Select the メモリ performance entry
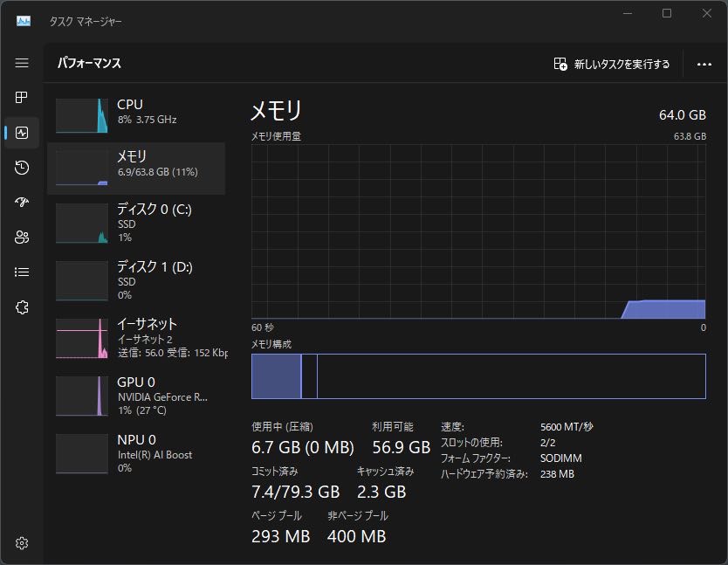The width and height of the screenshot is (728, 565). pyautogui.click(x=136, y=169)
